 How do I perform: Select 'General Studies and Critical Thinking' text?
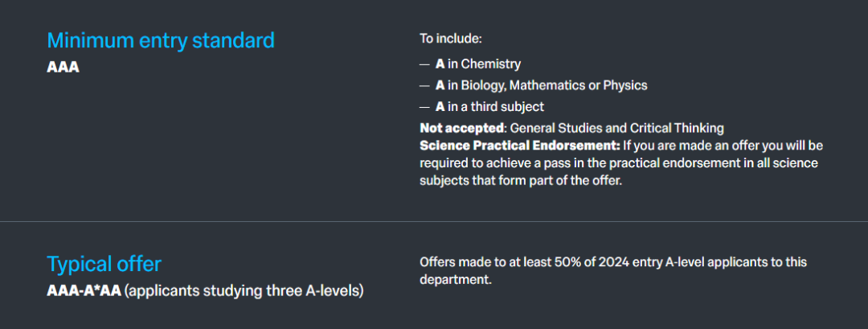point(617,128)
